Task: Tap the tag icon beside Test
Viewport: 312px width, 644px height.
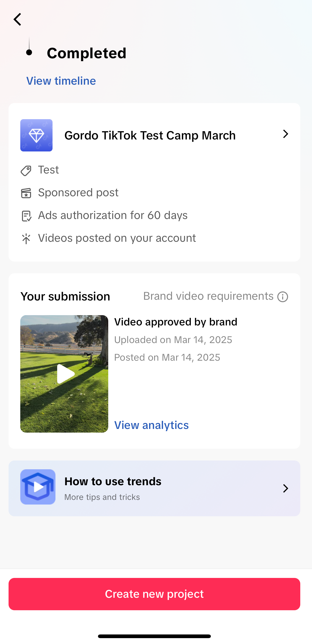Action: (x=26, y=171)
